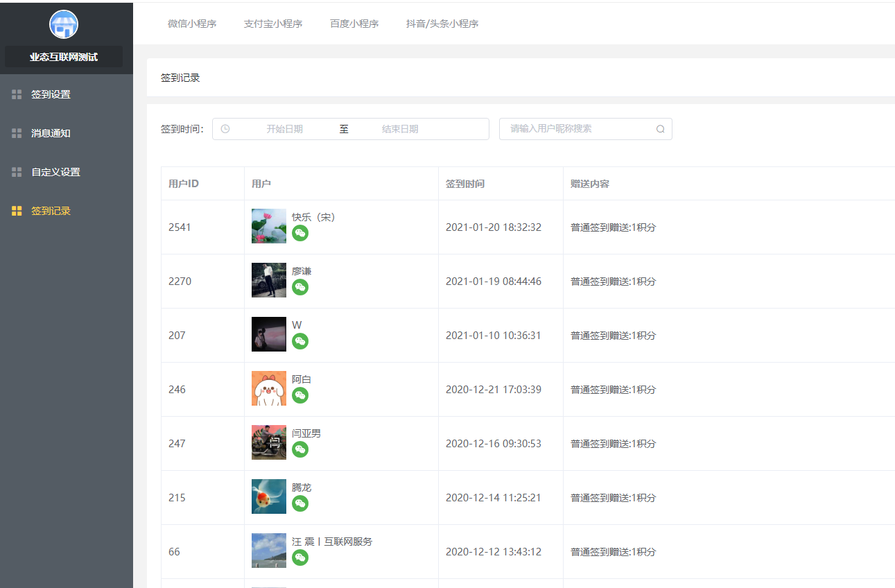
Task: Click the name 阿白
Action: [x=302, y=379]
